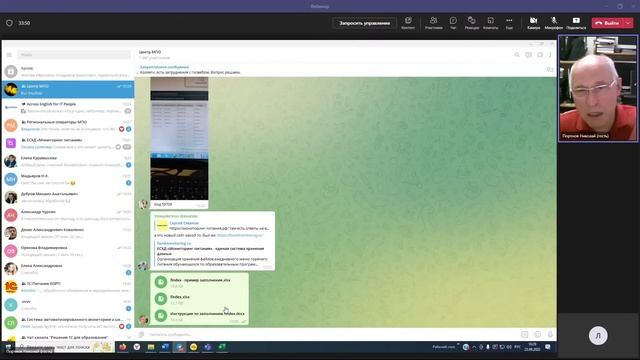Click the pinned messages list icon
The image size is (640, 360).
(549, 70)
